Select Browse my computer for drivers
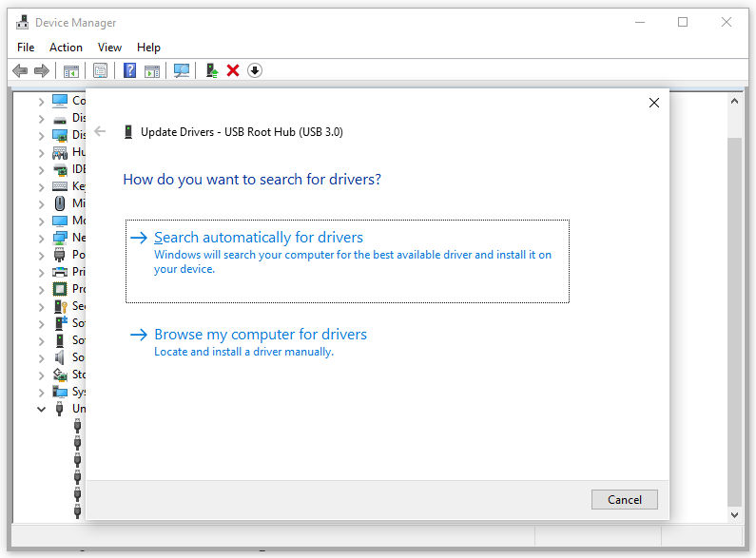 coord(261,335)
